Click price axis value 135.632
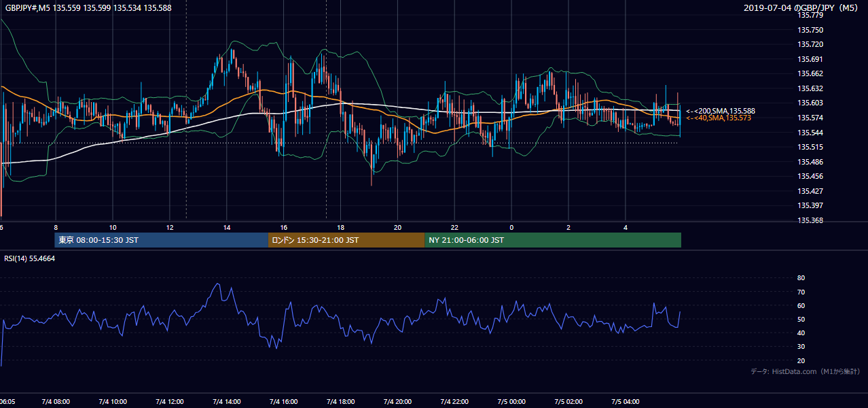This screenshot has width=868, height=408. pyautogui.click(x=810, y=88)
